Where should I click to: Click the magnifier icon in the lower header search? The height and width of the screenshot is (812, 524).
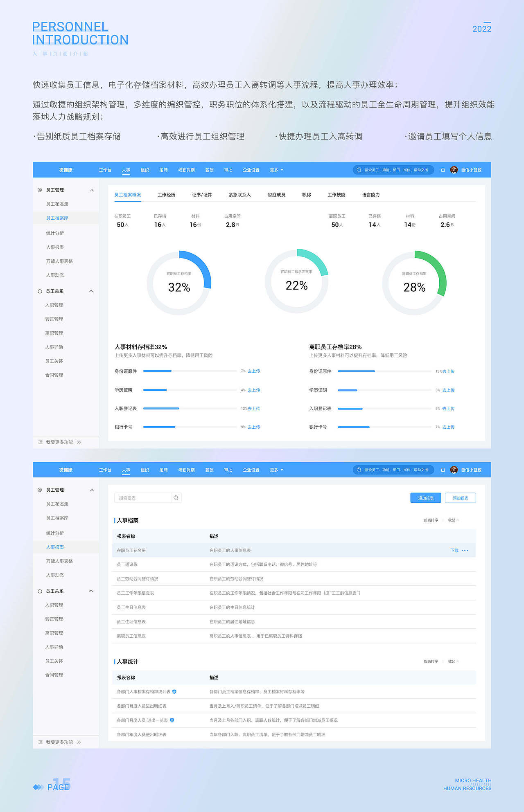pos(359,470)
